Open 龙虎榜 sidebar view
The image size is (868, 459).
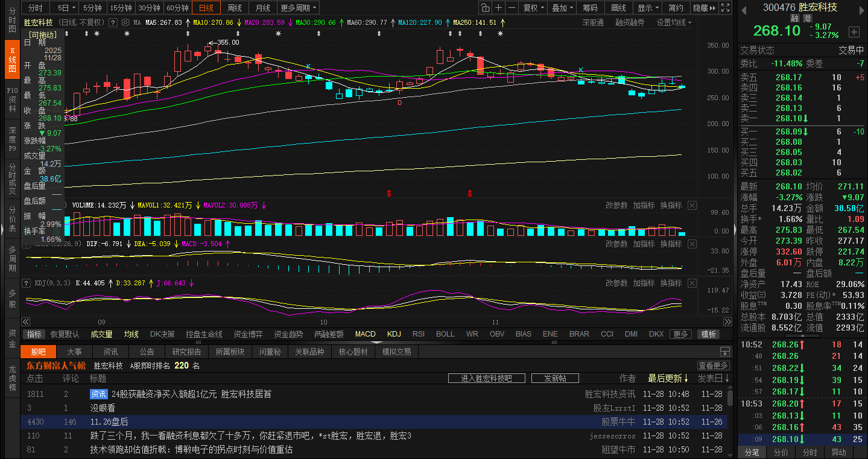click(12, 379)
